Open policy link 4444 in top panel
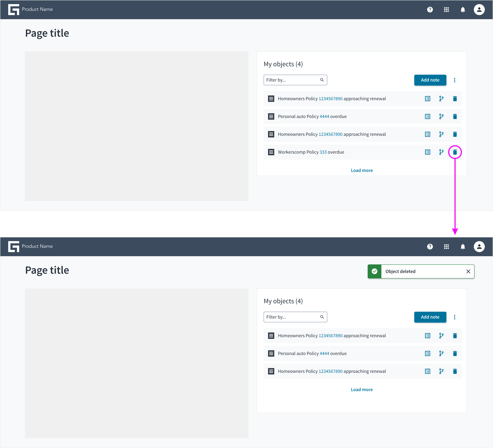The width and height of the screenshot is (493, 448). (x=324, y=116)
